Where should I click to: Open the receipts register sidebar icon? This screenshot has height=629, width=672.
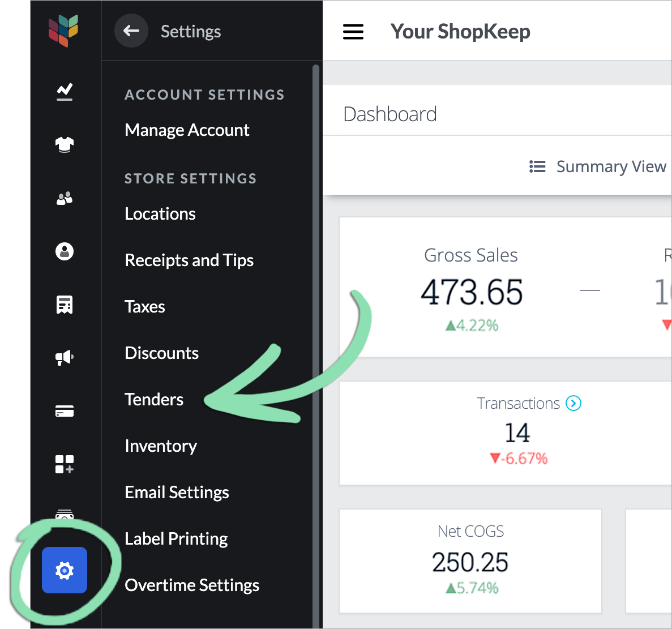[65, 305]
